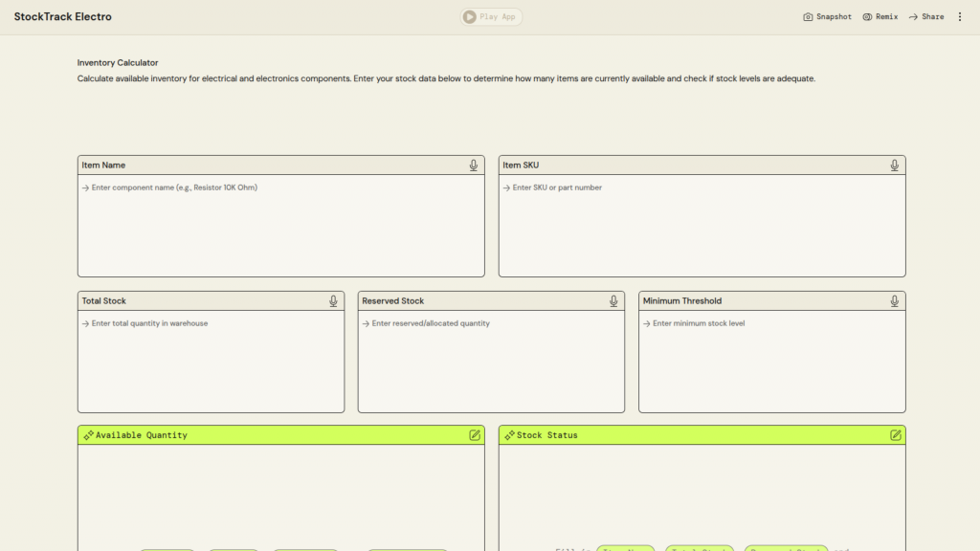This screenshot has width=980, height=551.
Task: Click the sparkle icon beside Available Quantity
Action: (88, 435)
